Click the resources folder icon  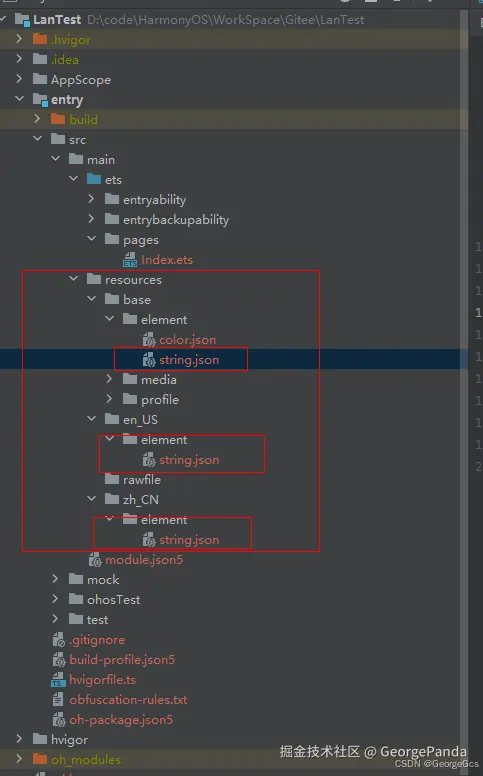pyautogui.click(x=94, y=279)
